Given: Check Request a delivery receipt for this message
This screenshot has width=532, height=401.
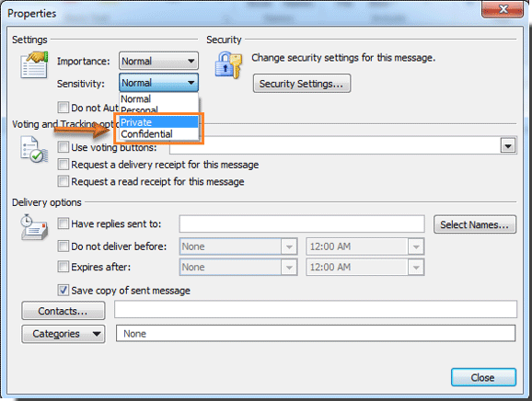Looking at the screenshot, I should click(64, 164).
